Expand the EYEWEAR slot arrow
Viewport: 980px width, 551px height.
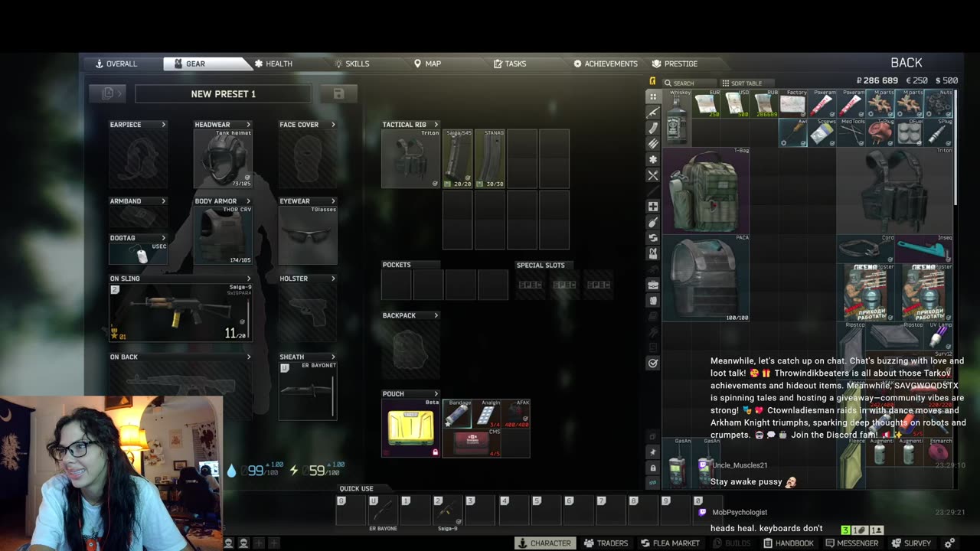[333, 201]
